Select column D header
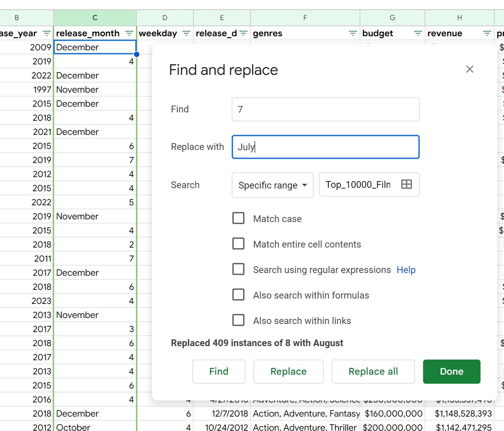This screenshot has width=504, height=431. 165,18
